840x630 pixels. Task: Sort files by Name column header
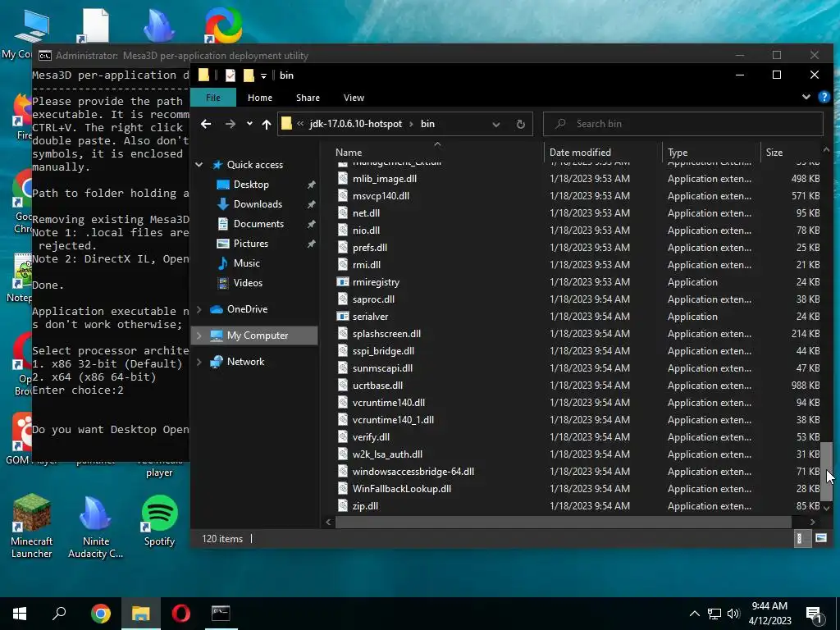tap(349, 152)
